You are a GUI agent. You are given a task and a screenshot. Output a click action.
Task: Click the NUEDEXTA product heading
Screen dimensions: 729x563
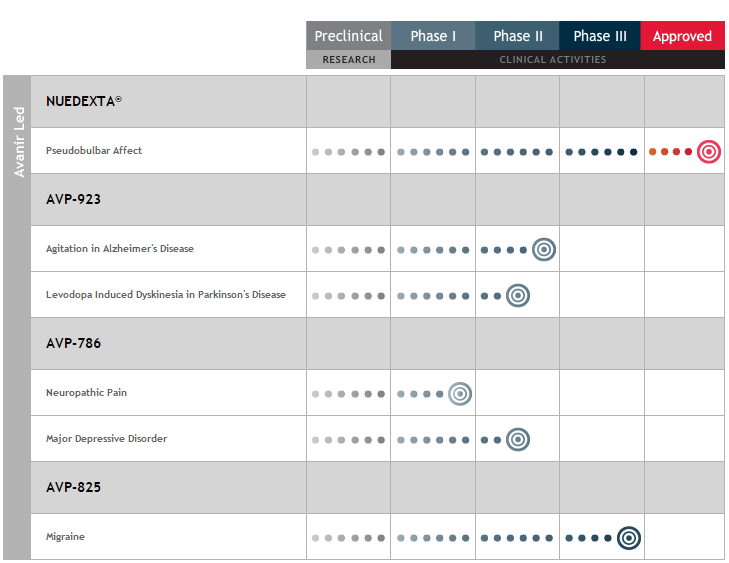point(84,101)
